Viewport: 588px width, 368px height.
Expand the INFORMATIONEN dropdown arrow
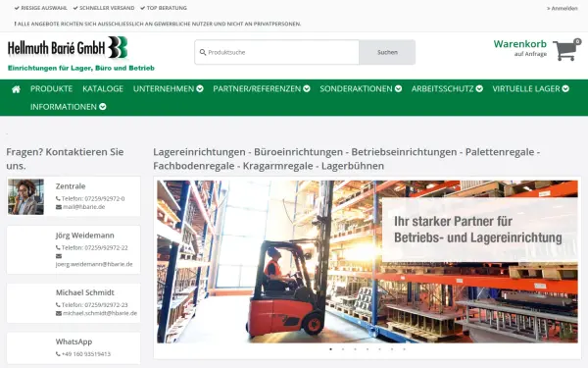tap(102, 107)
